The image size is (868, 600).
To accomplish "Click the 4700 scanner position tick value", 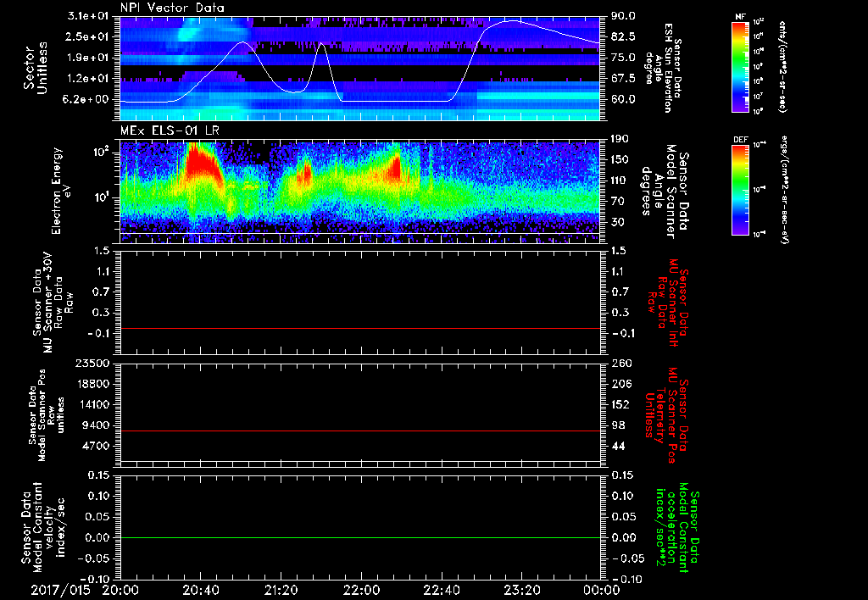I will (x=95, y=446).
